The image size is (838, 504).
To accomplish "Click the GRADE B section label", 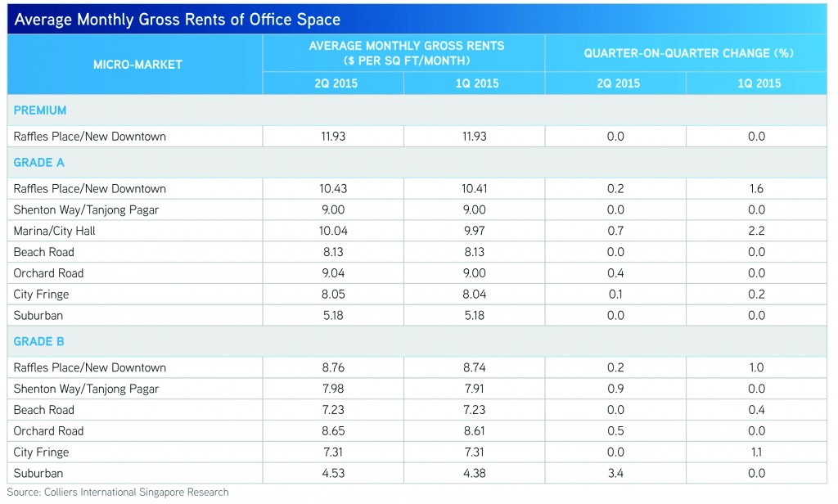I will tap(38, 341).
